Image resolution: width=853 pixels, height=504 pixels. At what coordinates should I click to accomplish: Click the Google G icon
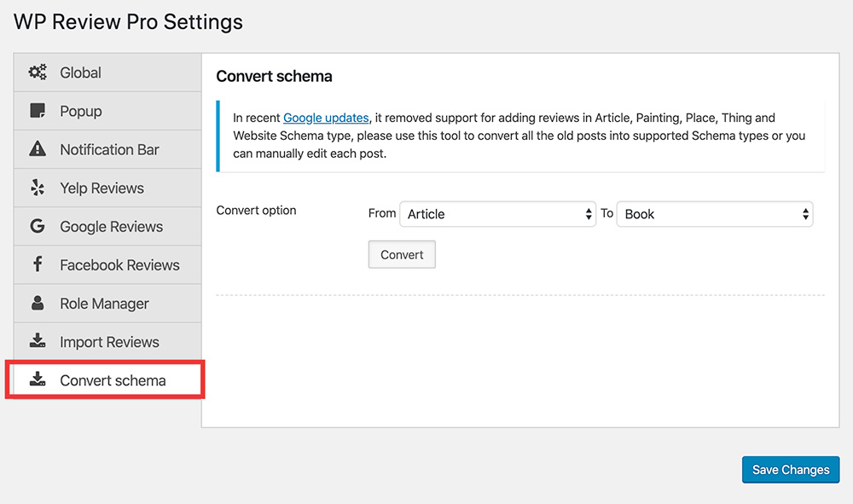[x=38, y=226]
